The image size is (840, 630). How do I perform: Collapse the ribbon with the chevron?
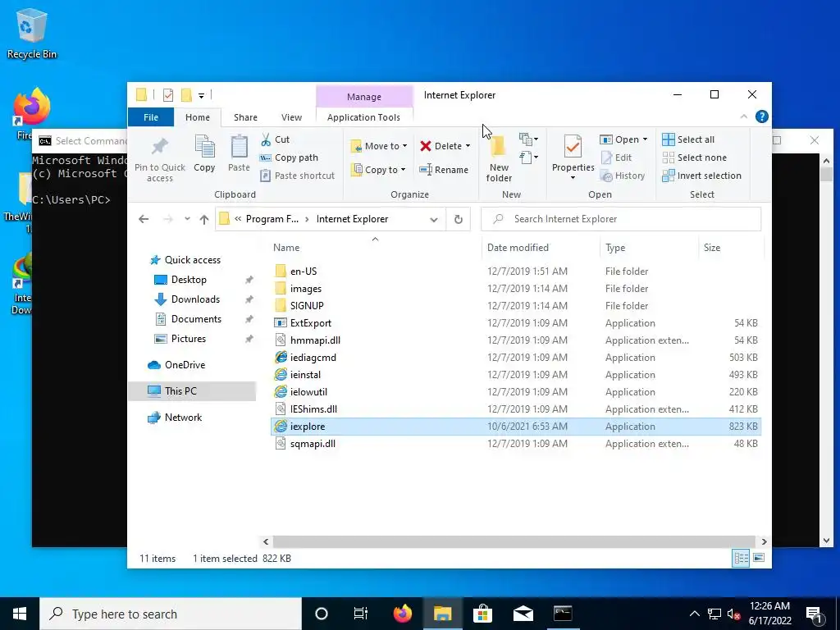tap(743, 116)
